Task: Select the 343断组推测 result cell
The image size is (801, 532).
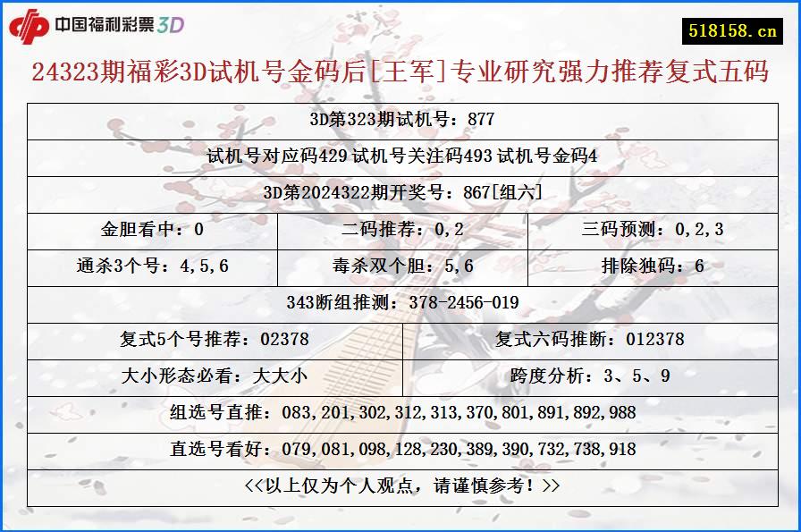Action: click(400, 300)
